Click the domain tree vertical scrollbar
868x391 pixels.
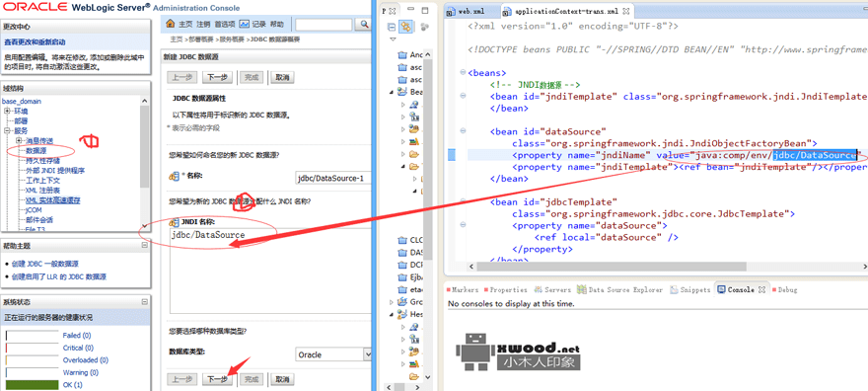tap(144, 163)
